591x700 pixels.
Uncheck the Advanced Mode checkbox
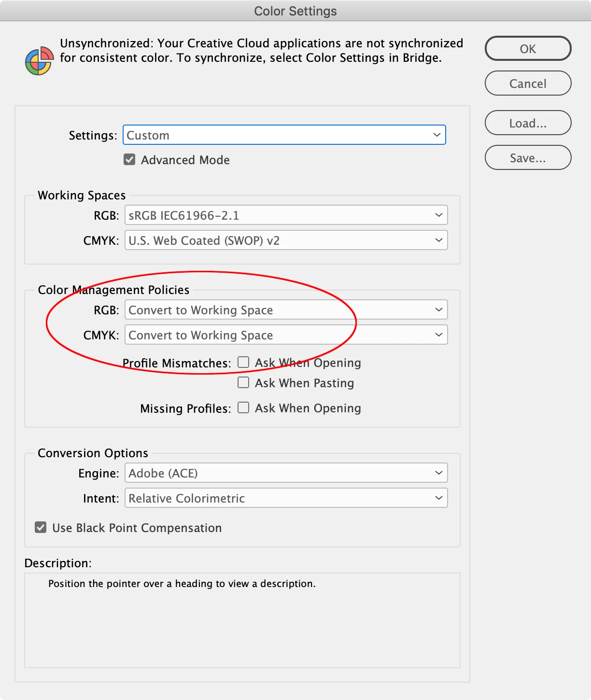click(x=129, y=160)
